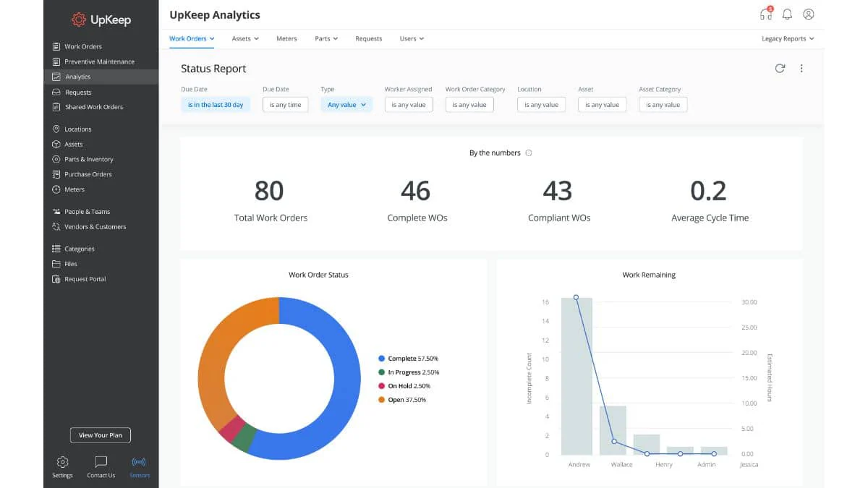Open the Users tab dropdown
This screenshot has width=868, height=488.
(x=412, y=38)
